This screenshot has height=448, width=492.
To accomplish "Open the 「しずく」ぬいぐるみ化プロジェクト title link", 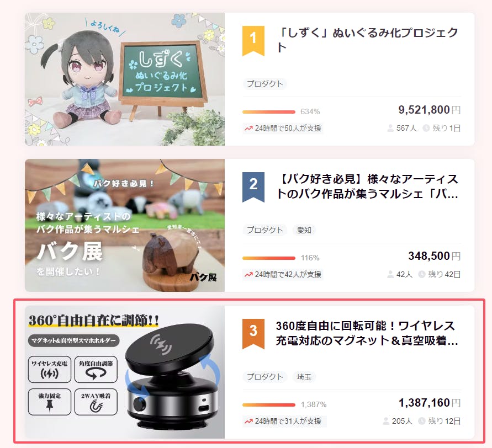I will pos(367,40).
